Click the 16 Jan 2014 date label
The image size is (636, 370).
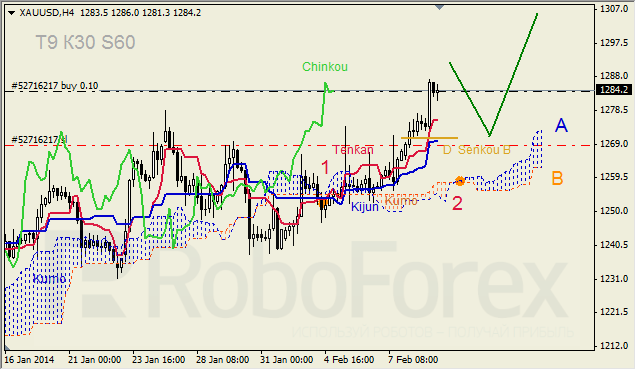click(x=29, y=360)
